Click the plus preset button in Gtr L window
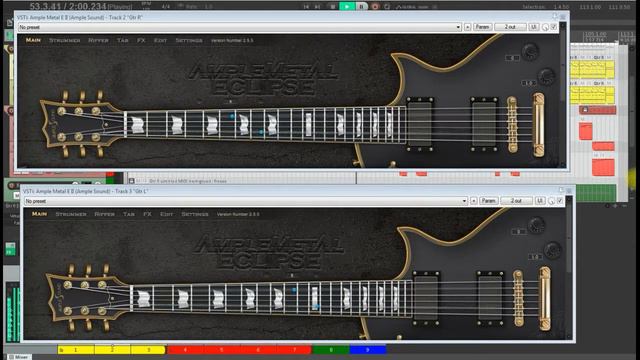Image resolution: width=640 pixels, height=360 pixels. point(473,201)
